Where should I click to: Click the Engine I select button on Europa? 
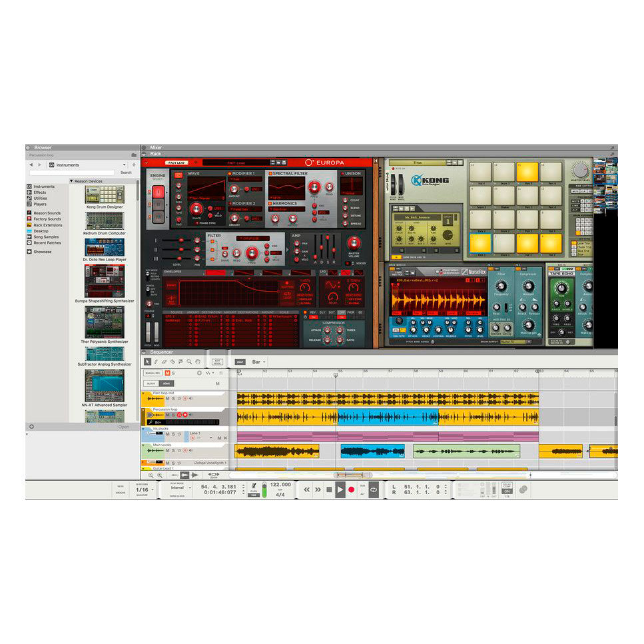click(158, 191)
